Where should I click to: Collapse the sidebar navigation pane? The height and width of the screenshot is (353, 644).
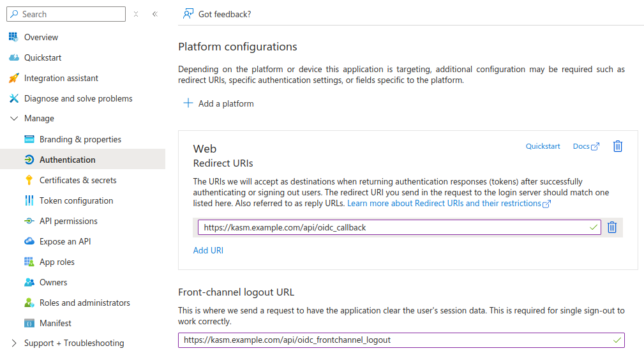(x=154, y=14)
